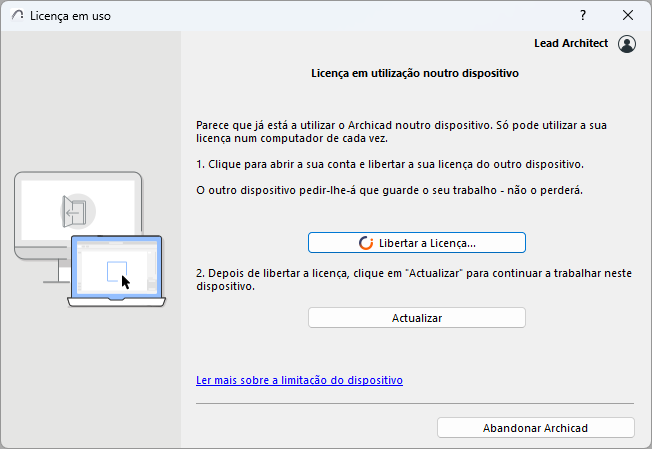Click the Libertar a Licença button
The height and width of the screenshot is (449, 652).
(417, 243)
